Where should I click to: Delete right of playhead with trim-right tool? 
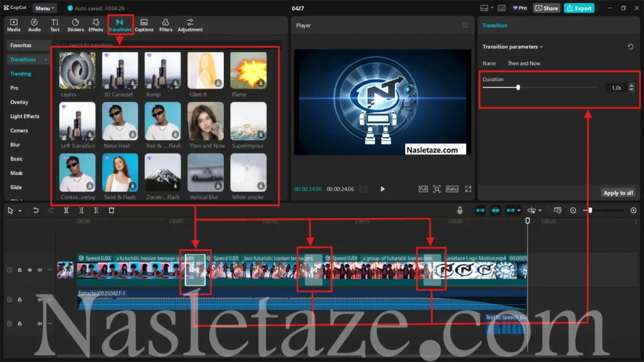pyautogui.click(x=96, y=210)
